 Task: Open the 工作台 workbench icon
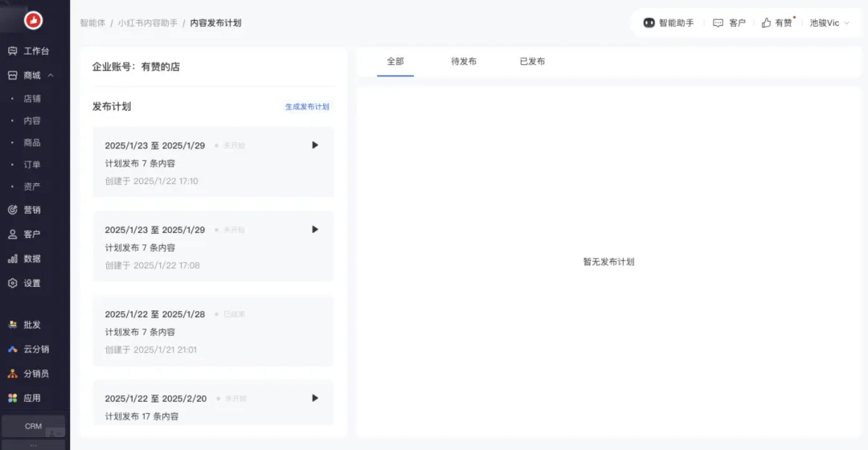(13, 51)
